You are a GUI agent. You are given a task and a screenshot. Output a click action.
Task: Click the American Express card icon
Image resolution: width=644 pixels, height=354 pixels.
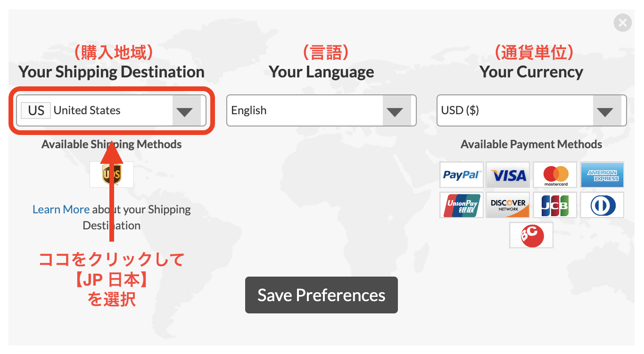coord(602,175)
